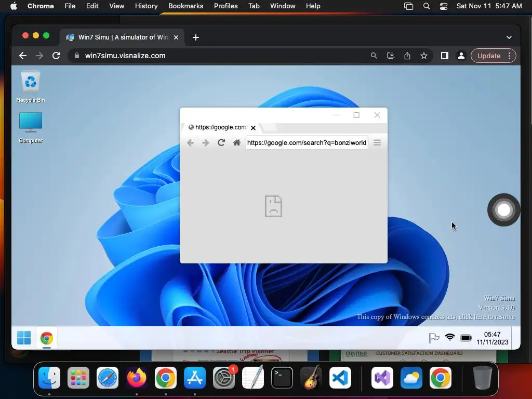532x399 pixels.
Task: Open Chrome's three-dot menu
Action: (510, 56)
